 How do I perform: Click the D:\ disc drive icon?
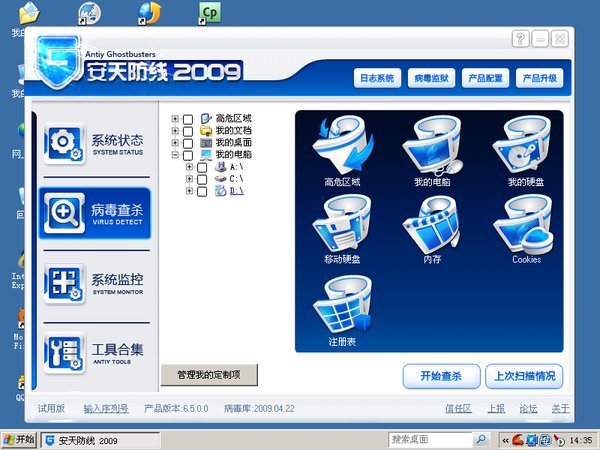[x=220, y=191]
